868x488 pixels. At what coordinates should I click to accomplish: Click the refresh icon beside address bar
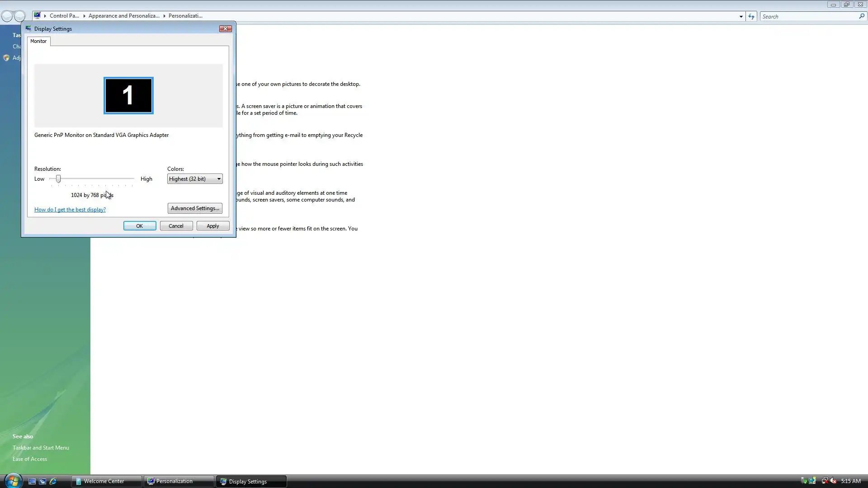click(x=751, y=16)
